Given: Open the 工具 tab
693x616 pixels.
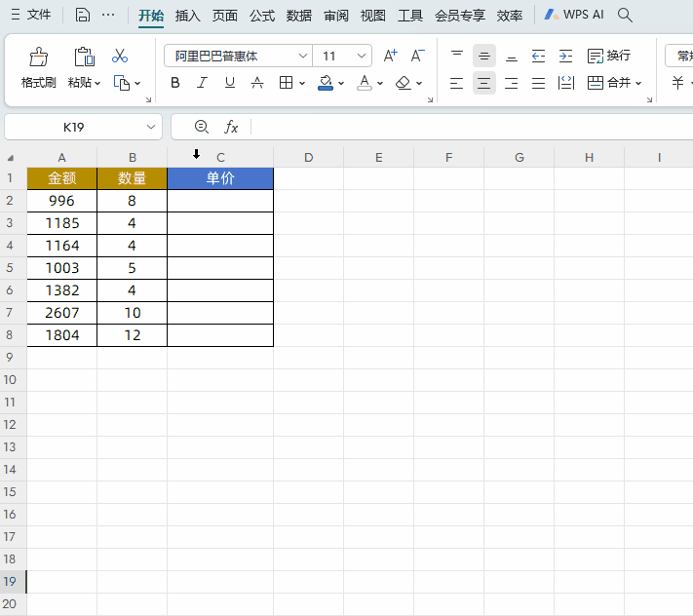Looking at the screenshot, I should pyautogui.click(x=410, y=16).
